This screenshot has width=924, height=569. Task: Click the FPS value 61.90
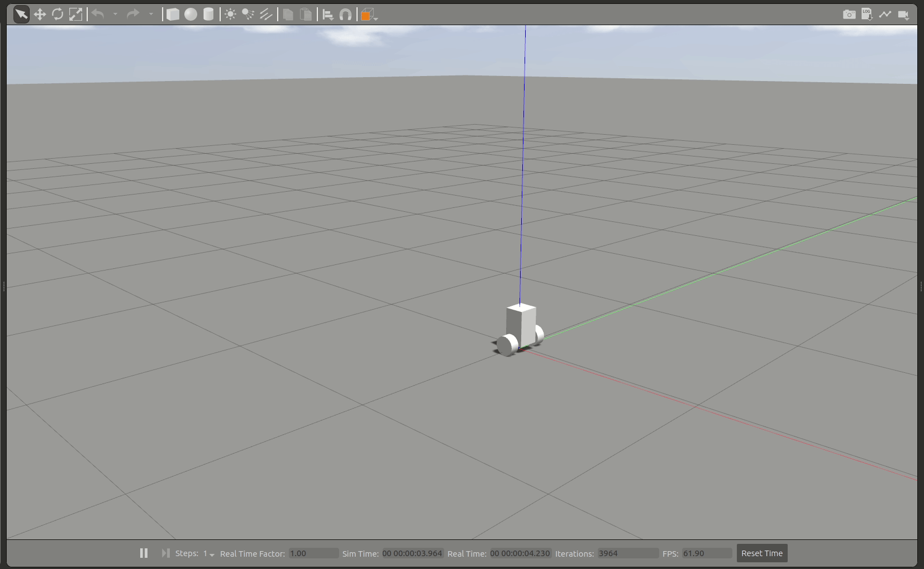(x=707, y=553)
